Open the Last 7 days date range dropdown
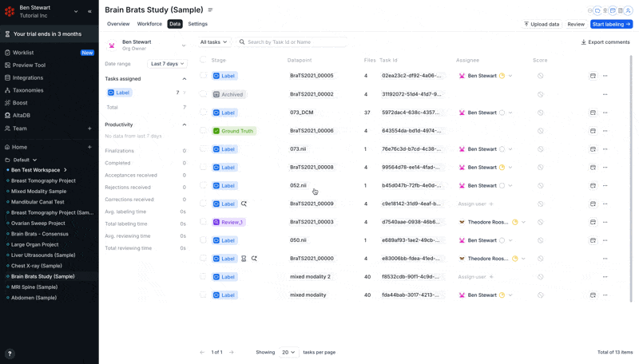 pyautogui.click(x=167, y=64)
